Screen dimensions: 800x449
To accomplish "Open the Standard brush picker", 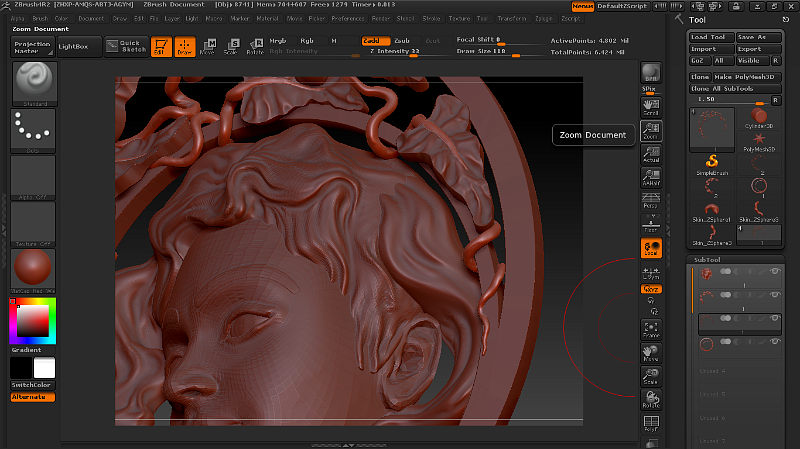I will pyautogui.click(x=34, y=84).
